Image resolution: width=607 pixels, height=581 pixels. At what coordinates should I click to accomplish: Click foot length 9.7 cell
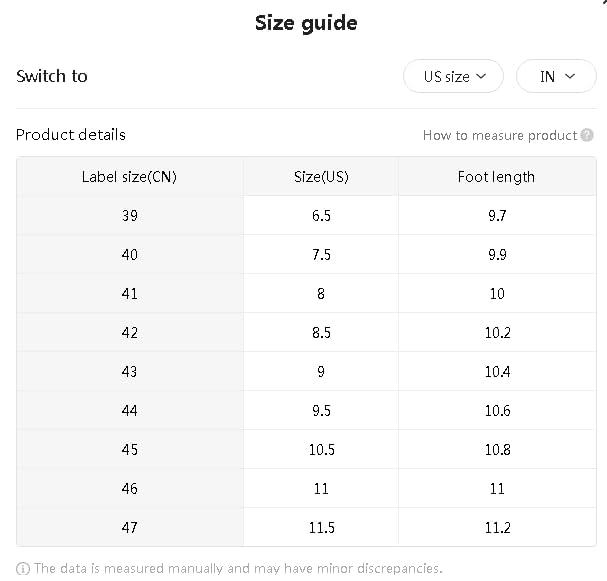click(x=497, y=216)
